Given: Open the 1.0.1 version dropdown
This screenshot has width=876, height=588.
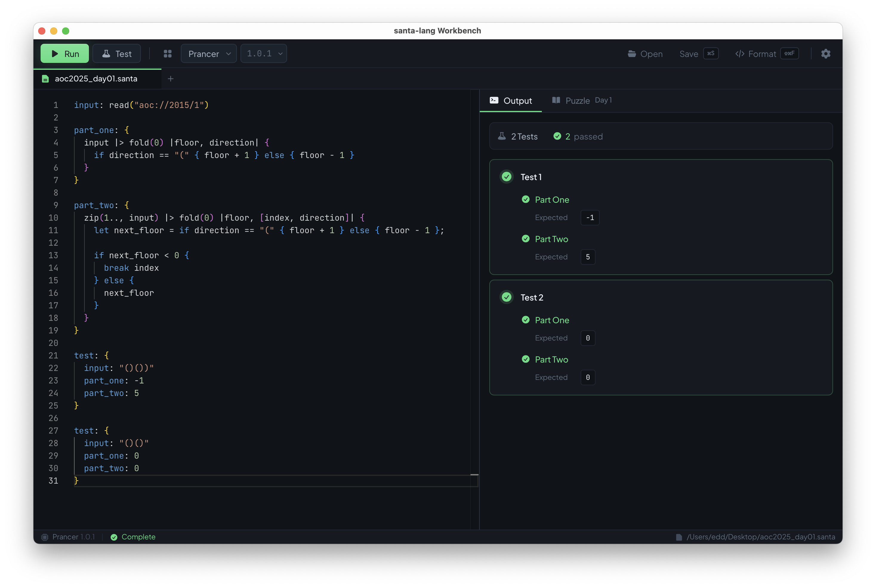Looking at the screenshot, I should [x=263, y=53].
